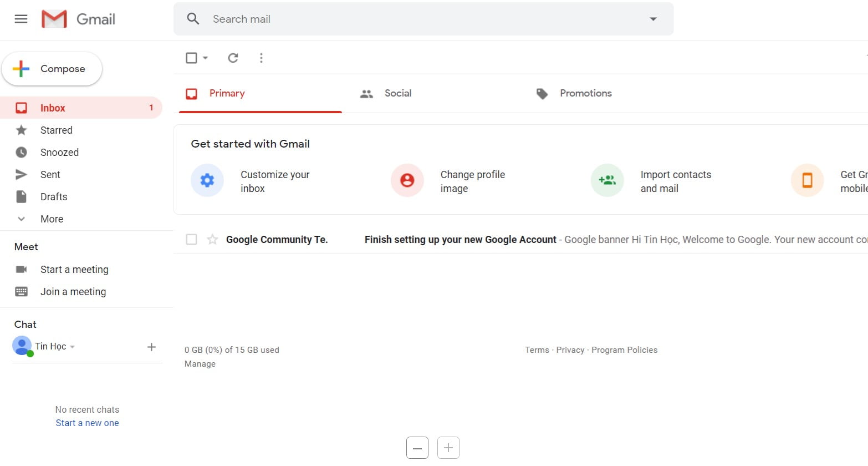Open Tin Học chat status dropdown

click(x=72, y=347)
